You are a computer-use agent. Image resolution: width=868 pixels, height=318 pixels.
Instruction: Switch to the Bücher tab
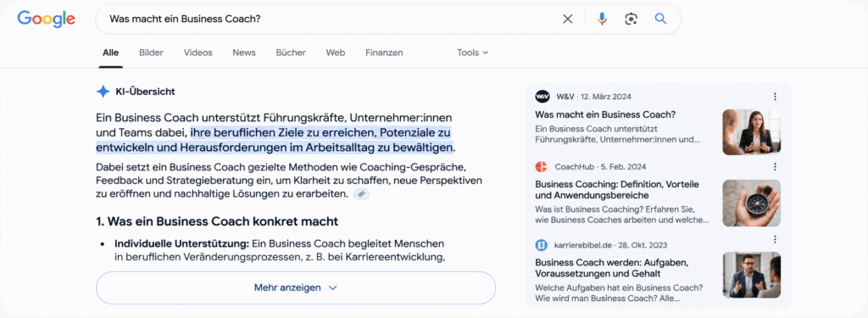coord(291,53)
